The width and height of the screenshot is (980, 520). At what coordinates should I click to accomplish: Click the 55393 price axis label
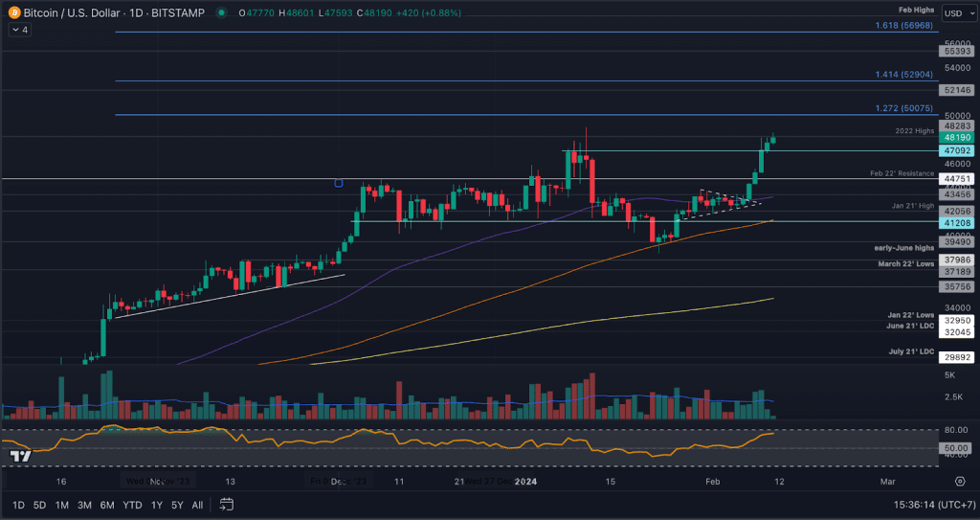point(956,52)
